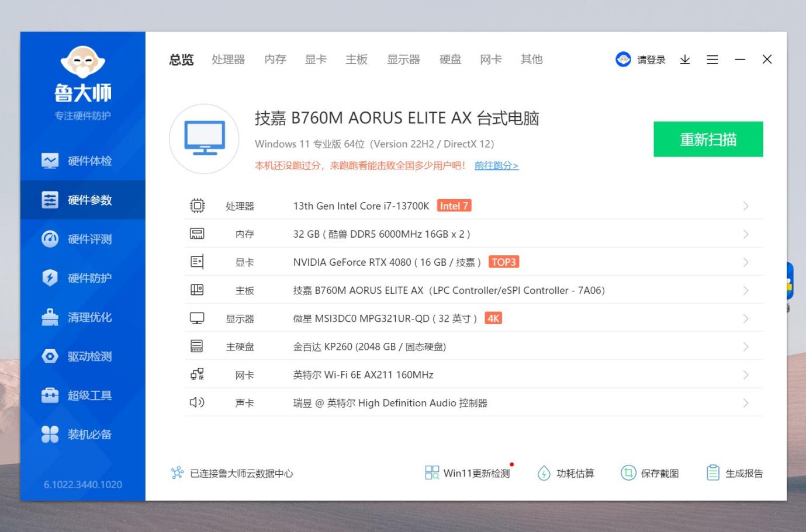Expand the 显卡 RTX 4080 row
The width and height of the screenshot is (806, 532).
746,262
